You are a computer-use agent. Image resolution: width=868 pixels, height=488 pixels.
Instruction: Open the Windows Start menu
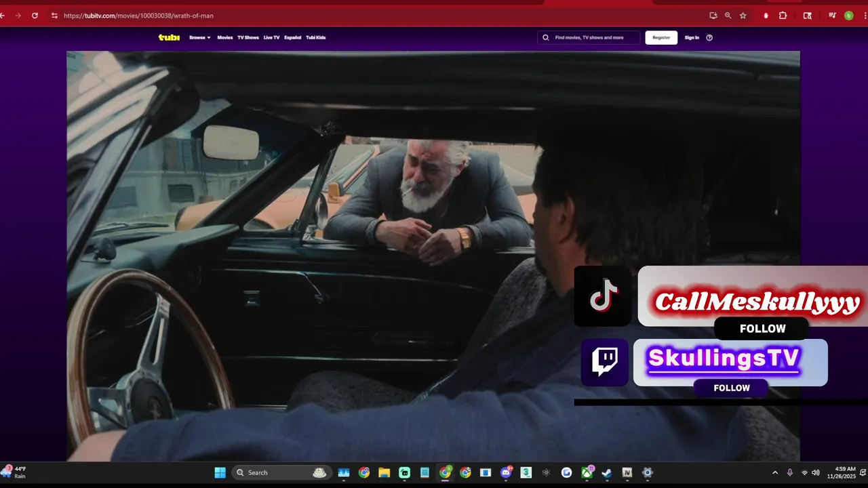220,472
